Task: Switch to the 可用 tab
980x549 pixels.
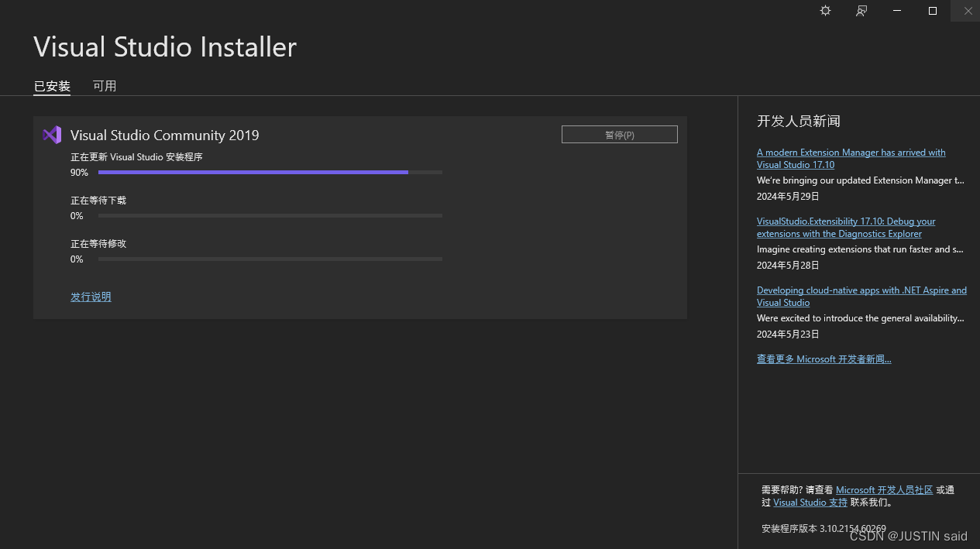Action: coord(105,86)
